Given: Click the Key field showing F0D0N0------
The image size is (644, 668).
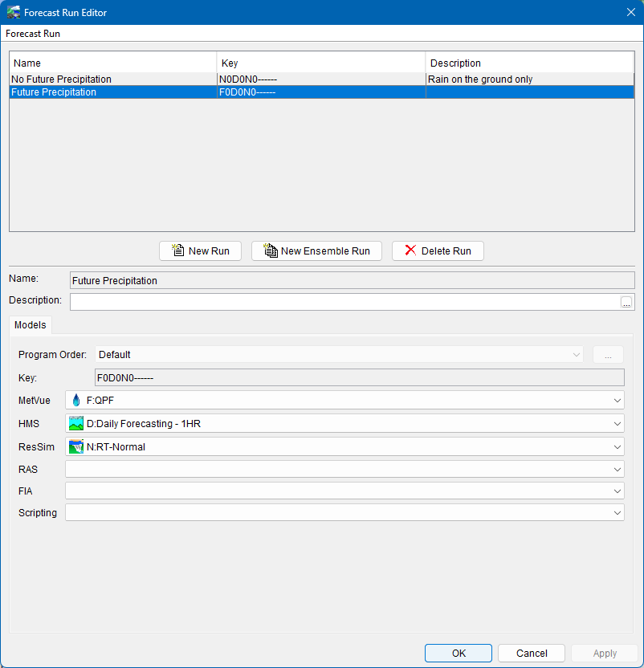Looking at the screenshot, I should 360,377.
